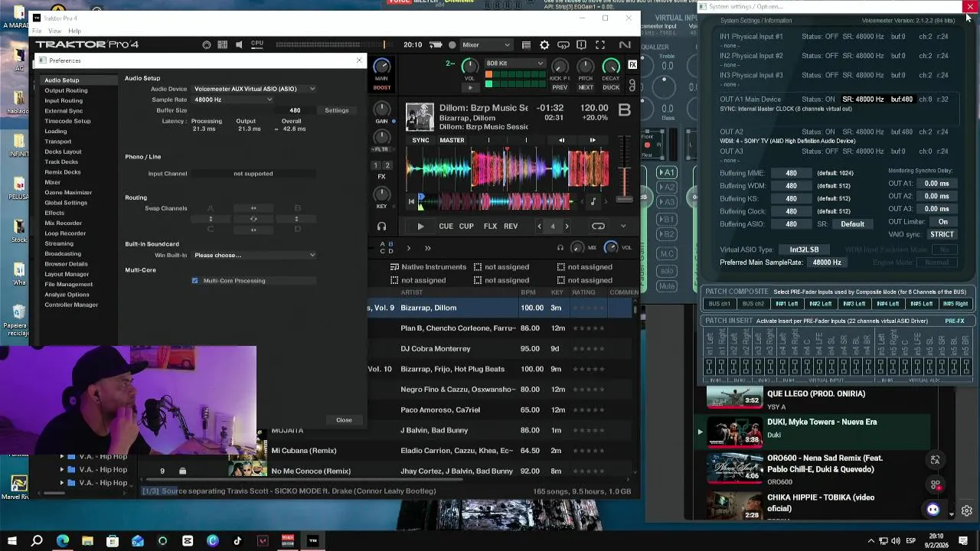This screenshot has width=980, height=551.
Task: Toggle FLX flux mode on deck B
Action: [490, 227]
